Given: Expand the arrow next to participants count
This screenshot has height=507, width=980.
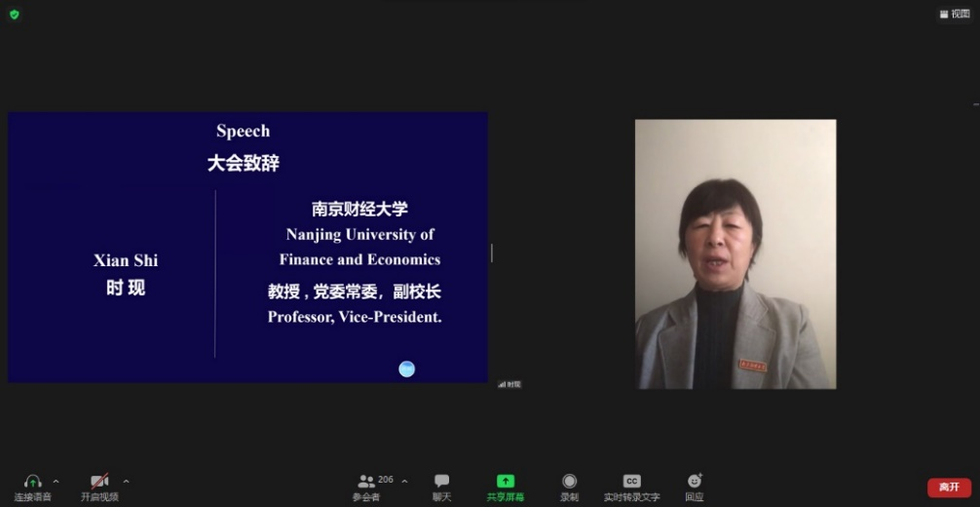Looking at the screenshot, I should [x=404, y=482].
